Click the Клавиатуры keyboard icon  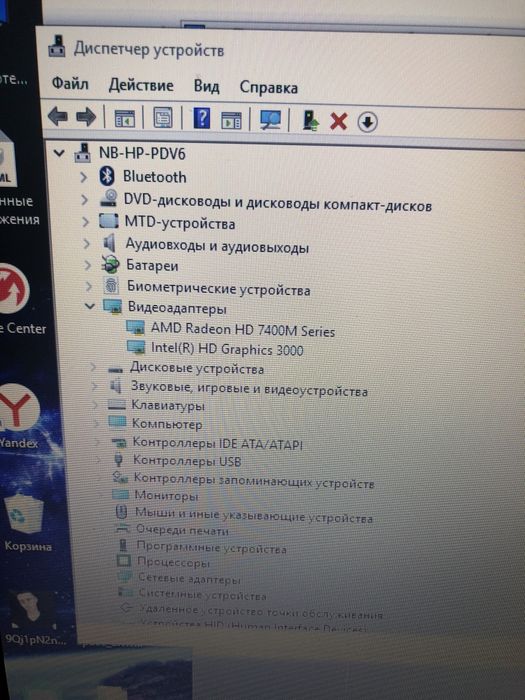(117, 404)
